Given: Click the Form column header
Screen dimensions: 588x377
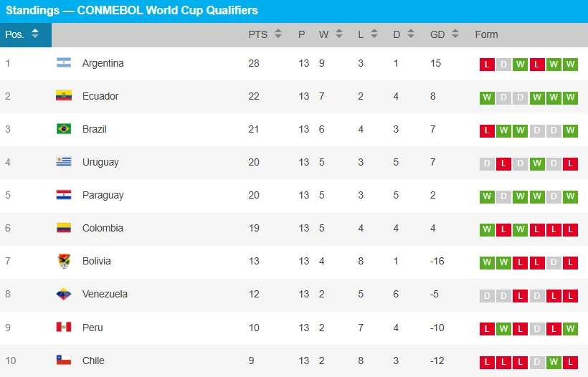Looking at the screenshot, I should pos(486,34).
